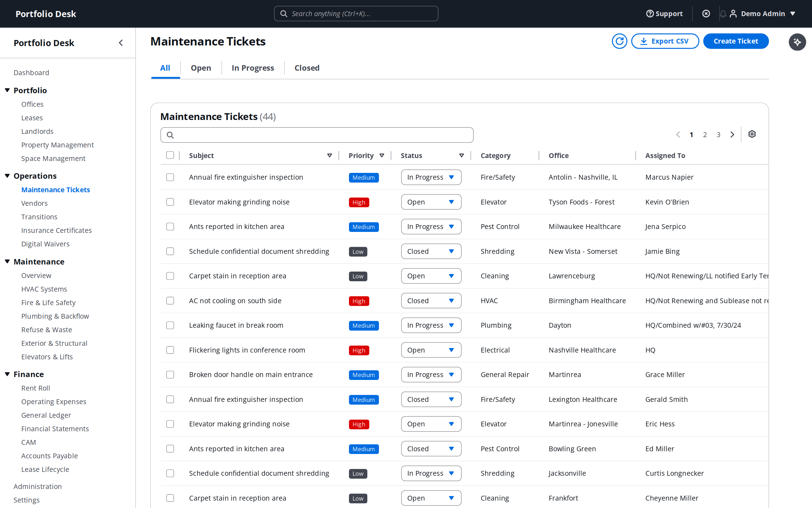The image size is (812, 508).
Task: Click Status column filter icon
Action: click(x=461, y=155)
